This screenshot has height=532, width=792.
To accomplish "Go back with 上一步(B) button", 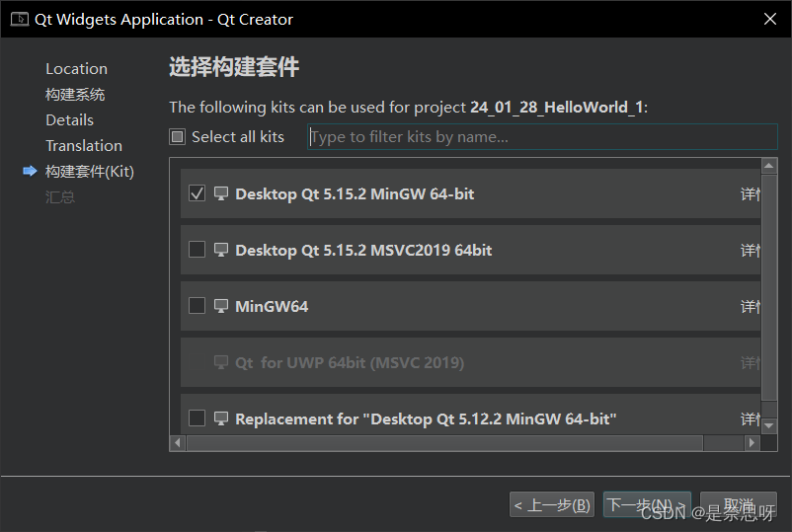I will 552,504.
